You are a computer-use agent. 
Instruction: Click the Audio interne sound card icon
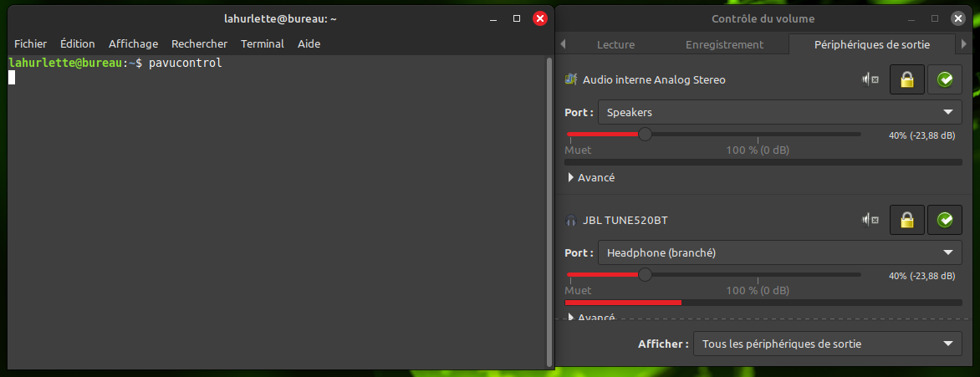click(x=571, y=80)
